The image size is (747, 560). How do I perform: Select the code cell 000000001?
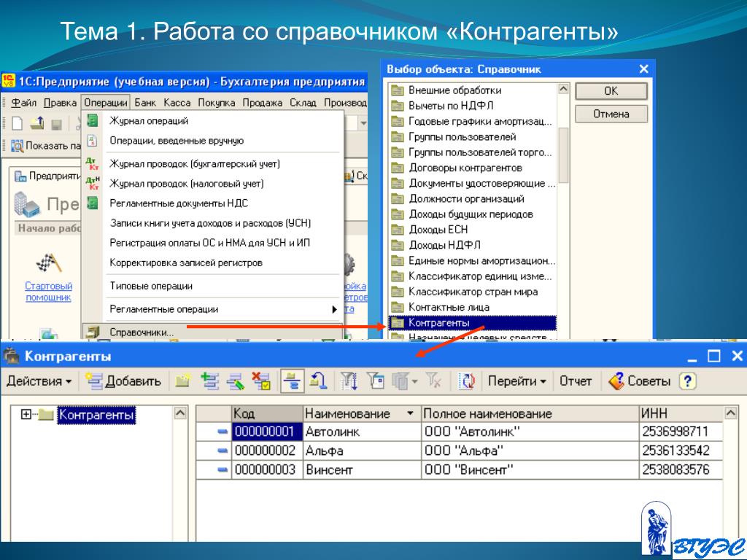(267, 432)
